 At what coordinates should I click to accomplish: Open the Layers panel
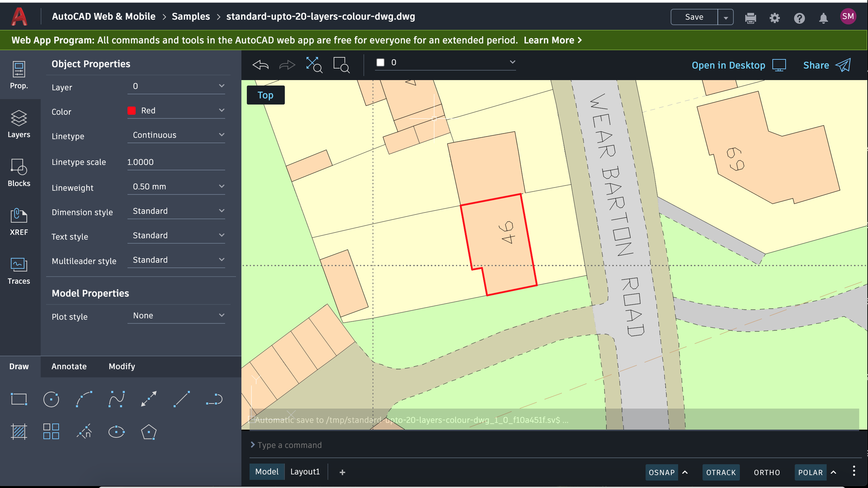pyautogui.click(x=18, y=124)
